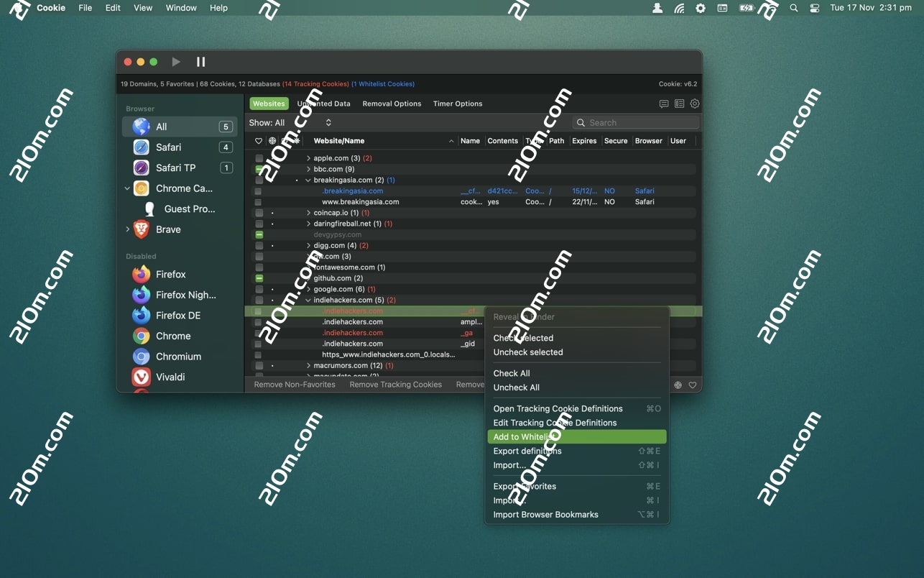Viewport: 924px width, 578px height.
Task: Check the google.com row checkbox
Action: click(259, 289)
